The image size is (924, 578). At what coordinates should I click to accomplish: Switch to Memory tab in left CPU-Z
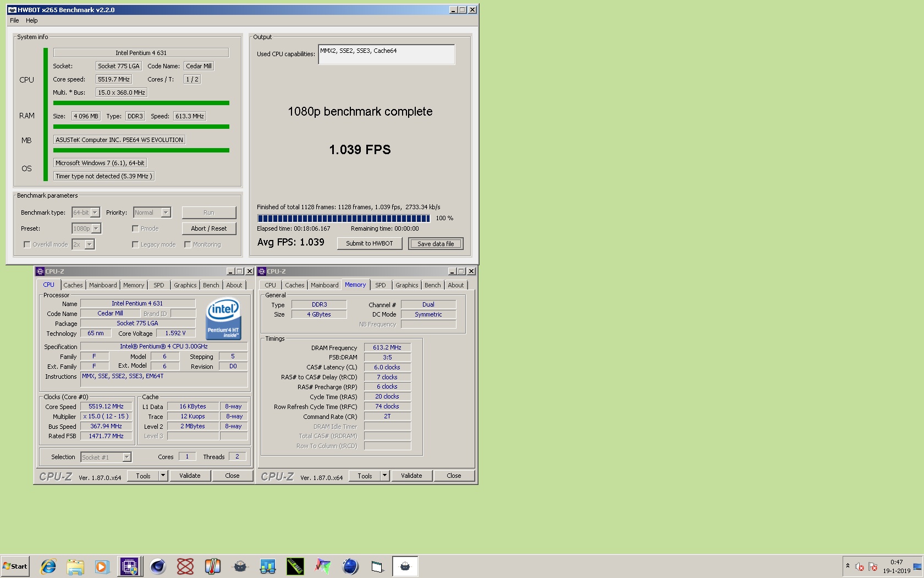(x=134, y=285)
